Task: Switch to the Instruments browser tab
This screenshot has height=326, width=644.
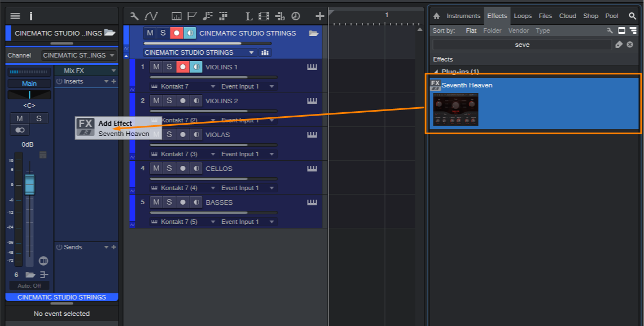Action: pos(463,16)
